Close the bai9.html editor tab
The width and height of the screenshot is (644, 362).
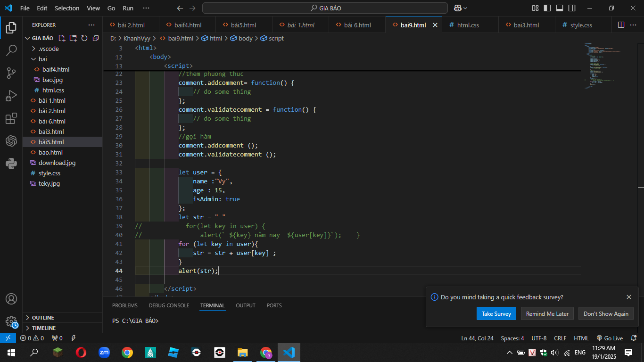[x=435, y=25]
